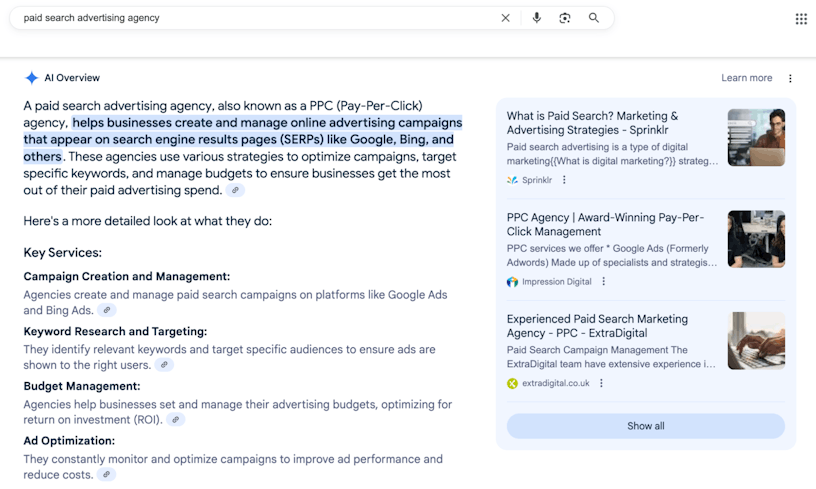Clear the search box text

point(505,18)
